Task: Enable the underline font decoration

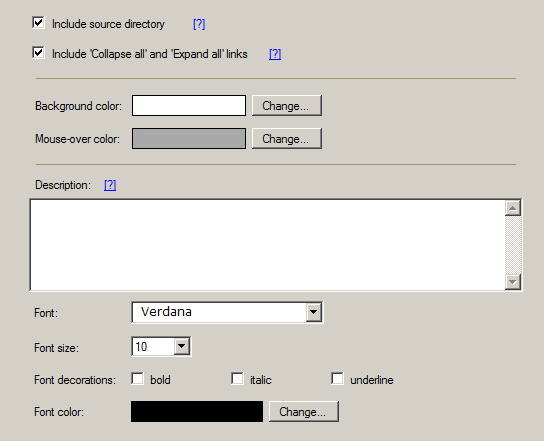Action: click(x=337, y=379)
